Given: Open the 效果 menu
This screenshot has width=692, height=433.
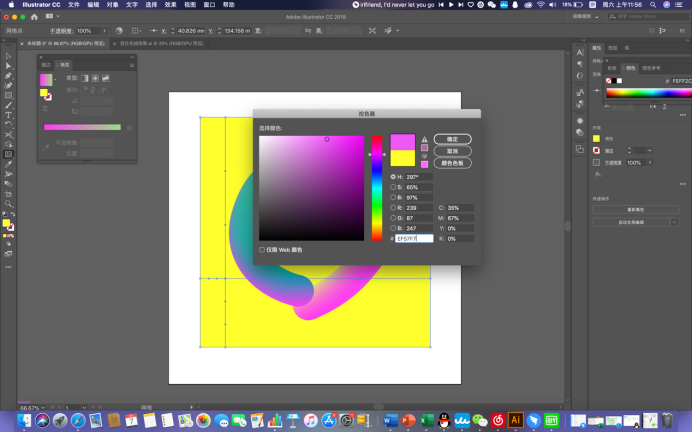Looking at the screenshot, I should click(170, 4).
